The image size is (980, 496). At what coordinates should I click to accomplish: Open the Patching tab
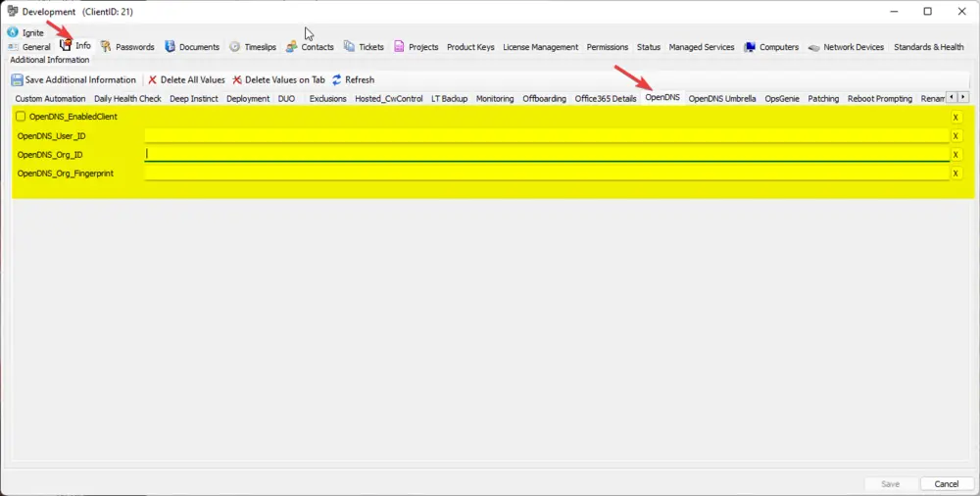823,99
